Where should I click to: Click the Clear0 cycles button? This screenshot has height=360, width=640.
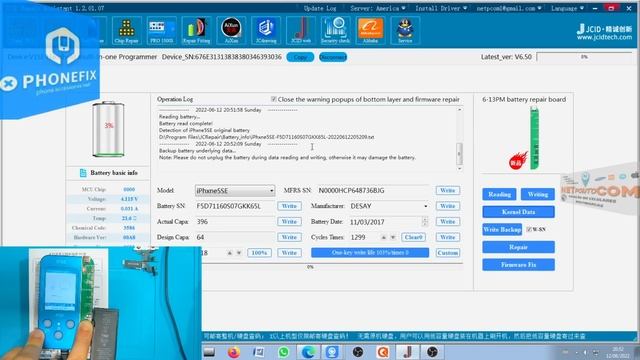[x=413, y=237]
